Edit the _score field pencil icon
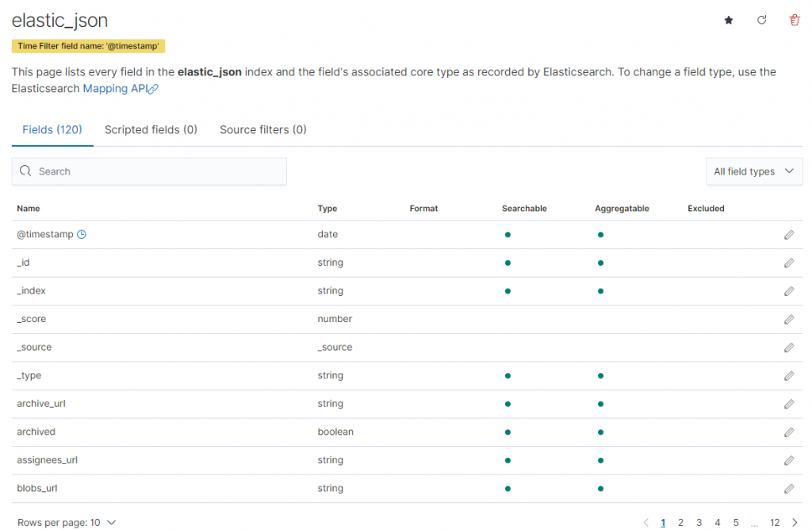The height and width of the screenshot is (530, 812). (x=789, y=319)
